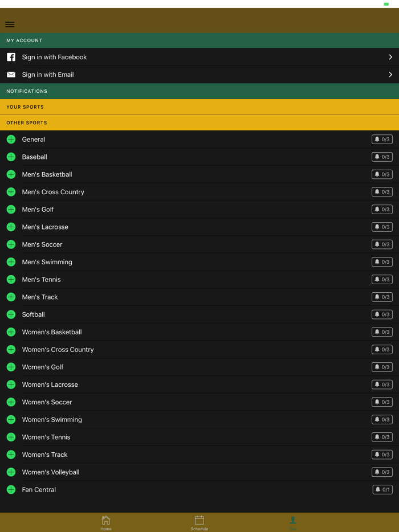Toggle Women's Volleyball notification bell
This screenshot has width=399, height=532.
click(x=382, y=472)
